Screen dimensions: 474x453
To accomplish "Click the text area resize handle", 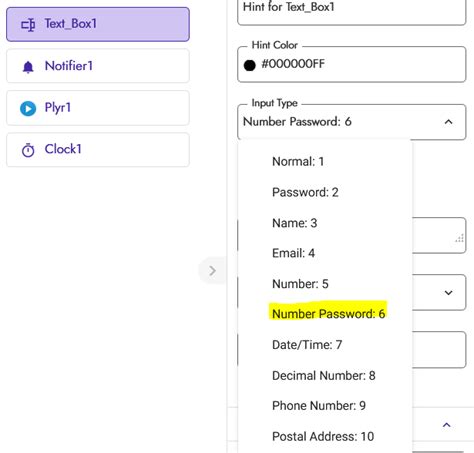I will (460, 238).
